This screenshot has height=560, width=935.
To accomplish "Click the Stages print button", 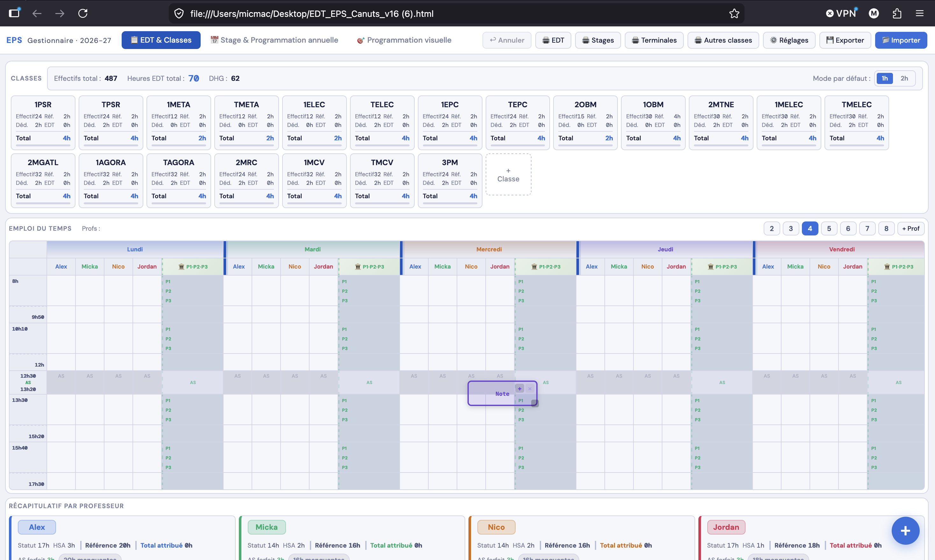I will [598, 40].
